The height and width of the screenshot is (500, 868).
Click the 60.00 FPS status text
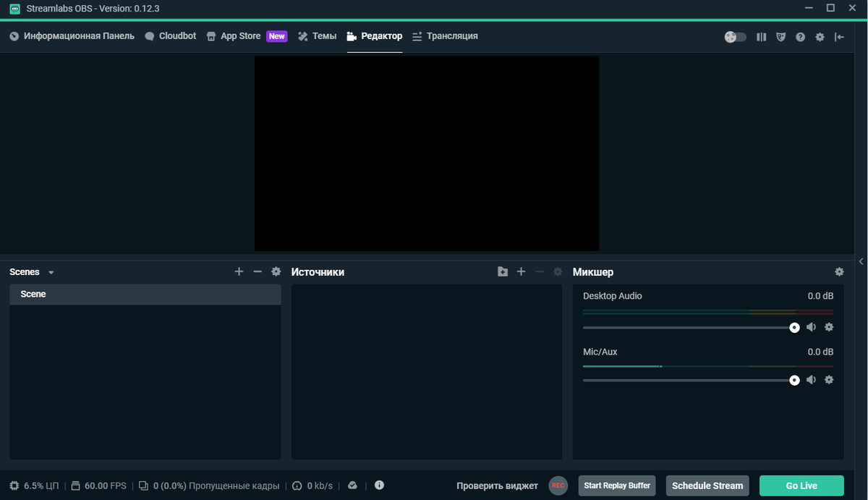(x=106, y=486)
